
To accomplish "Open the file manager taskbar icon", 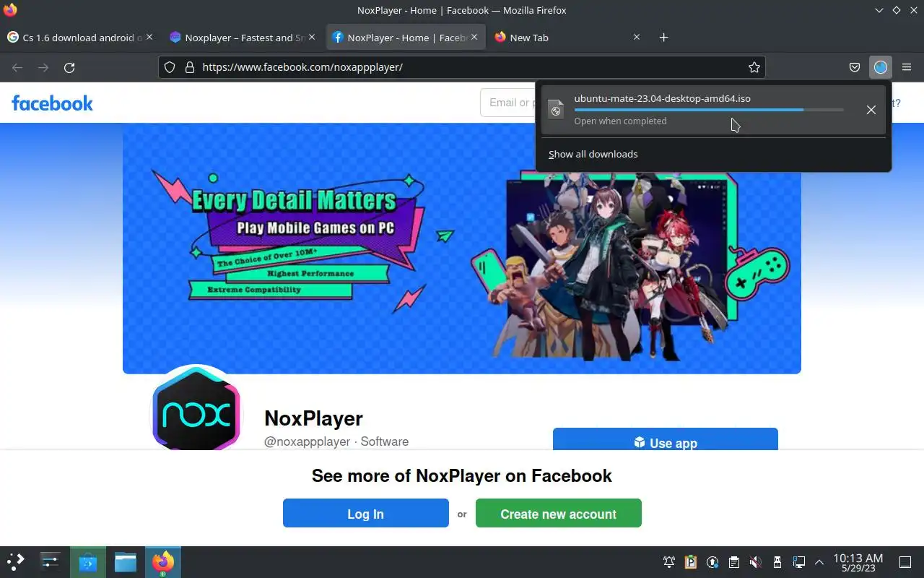I will coord(126,561).
